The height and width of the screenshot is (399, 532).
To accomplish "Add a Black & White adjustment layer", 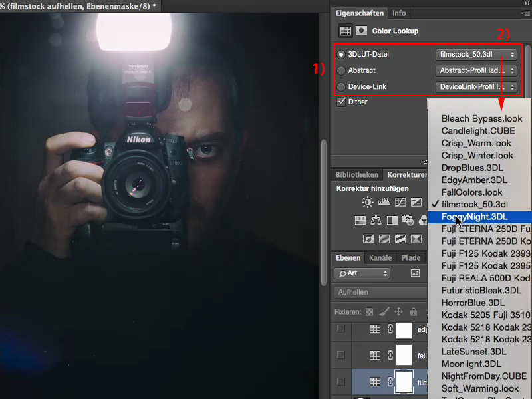I will [392, 221].
